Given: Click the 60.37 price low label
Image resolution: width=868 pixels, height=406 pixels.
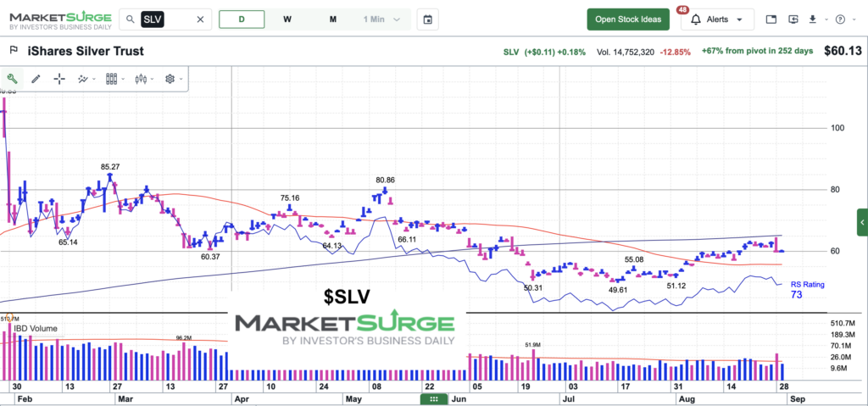Looking at the screenshot, I should [211, 257].
